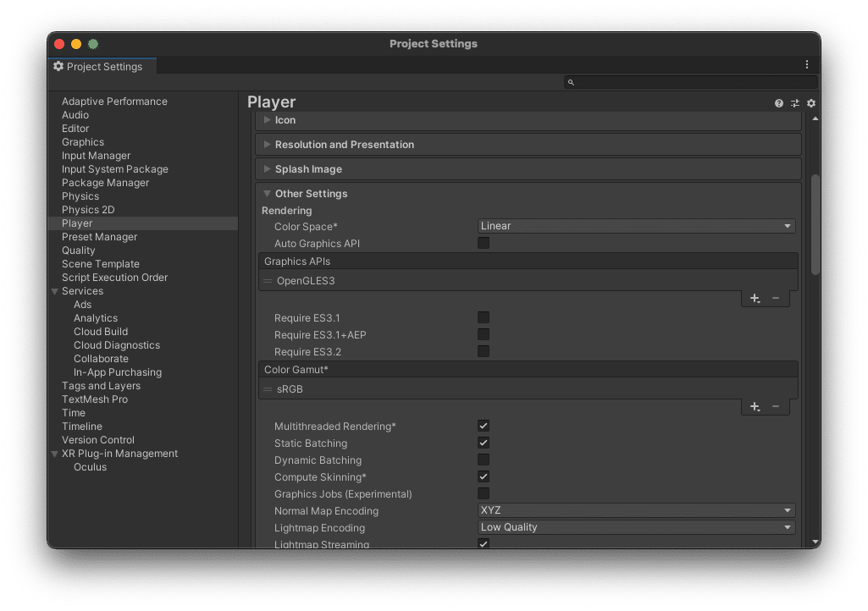Expand the Splash Image section
868x611 pixels.
[x=267, y=168]
